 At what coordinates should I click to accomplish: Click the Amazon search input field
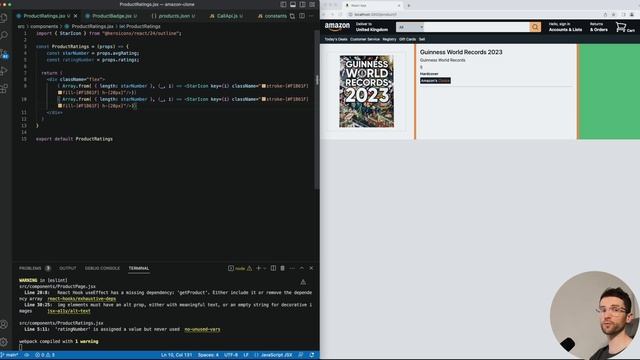coord(477,27)
